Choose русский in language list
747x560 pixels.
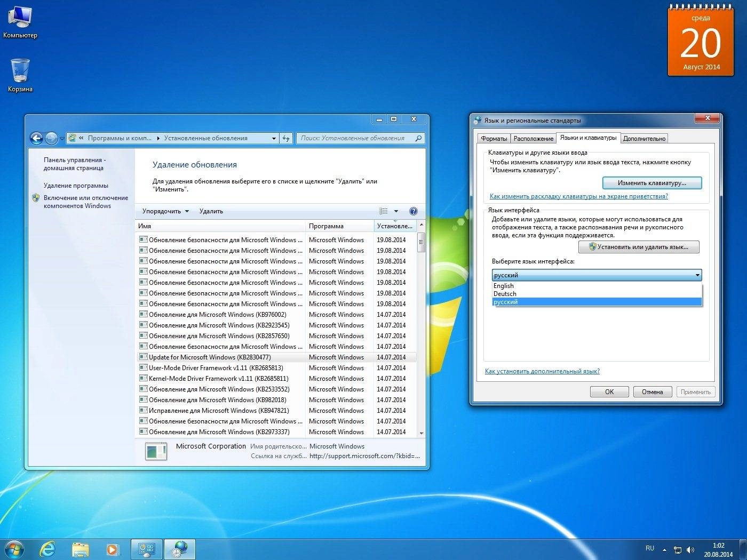pos(597,302)
